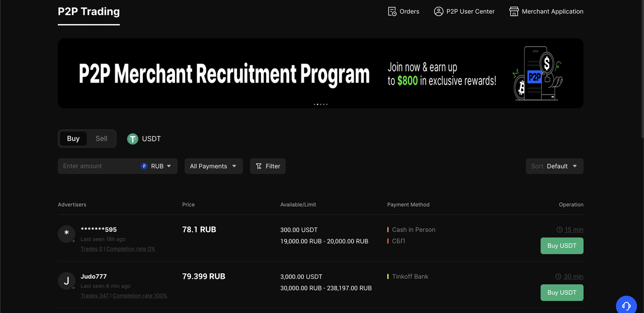Expand the All Payments dropdown

coord(213,166)
